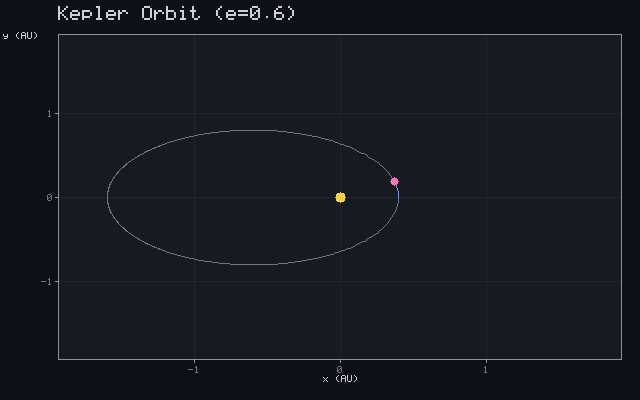Image resolution: width=640 pixels, height=400 pixels.
Task: Click the 'x (AU)' axis label
Action: click(x=340, y=379)
